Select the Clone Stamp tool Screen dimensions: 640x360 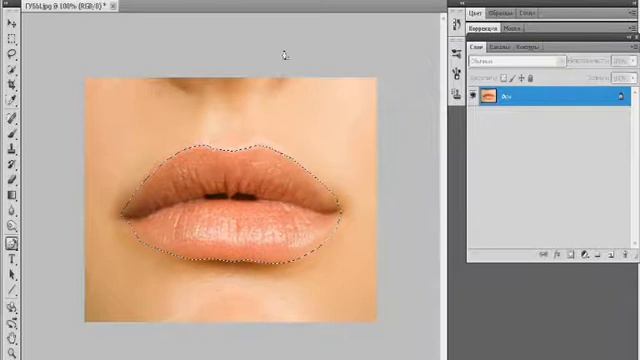click(x=11, y=149)
